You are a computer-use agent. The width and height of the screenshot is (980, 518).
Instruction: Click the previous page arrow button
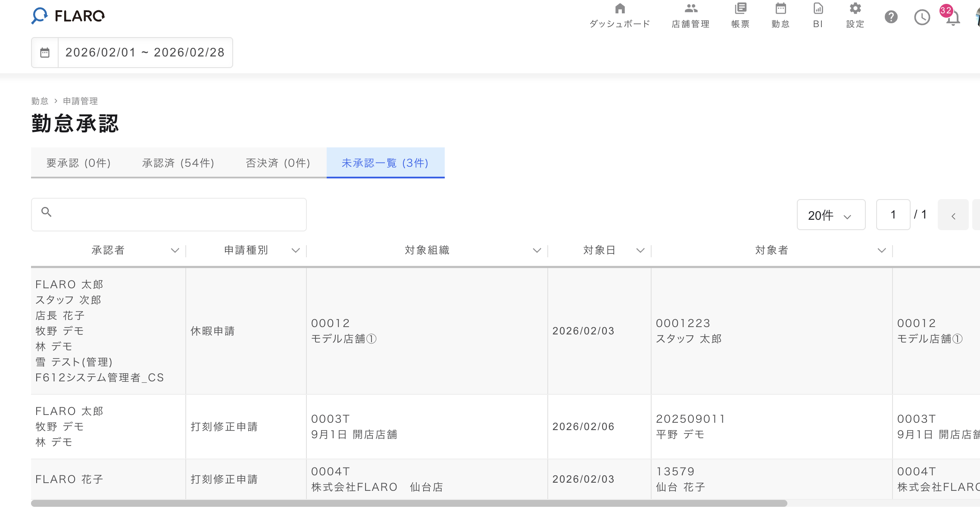tap(953, 215)
